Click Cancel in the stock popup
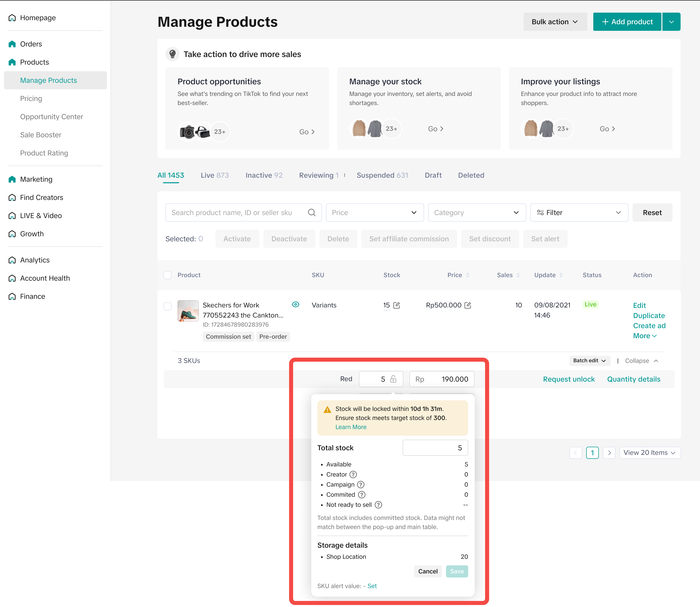This screenshot has height=607, width=700. tap(428, 571)
